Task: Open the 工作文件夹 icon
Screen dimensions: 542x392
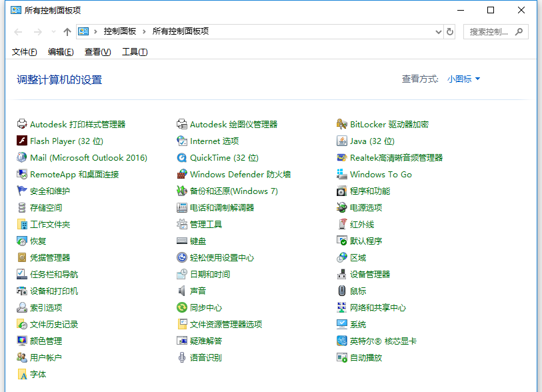Action: point(22,224)
